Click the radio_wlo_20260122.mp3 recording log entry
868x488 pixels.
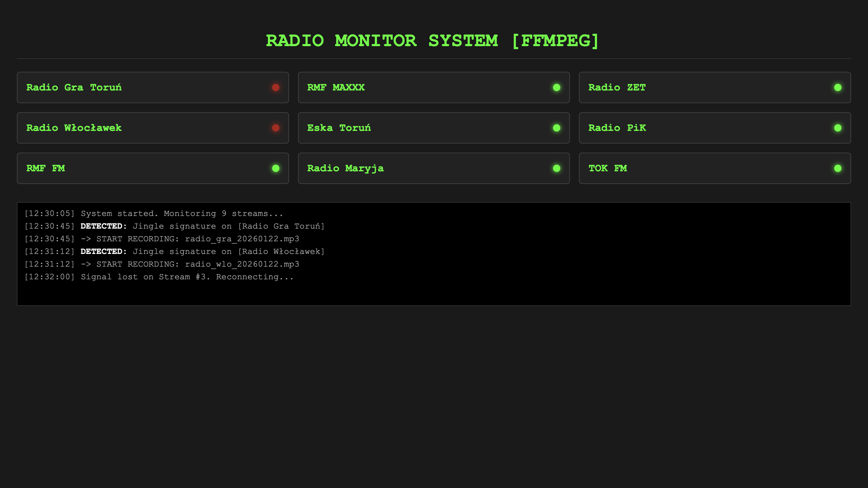pos(162,264)
